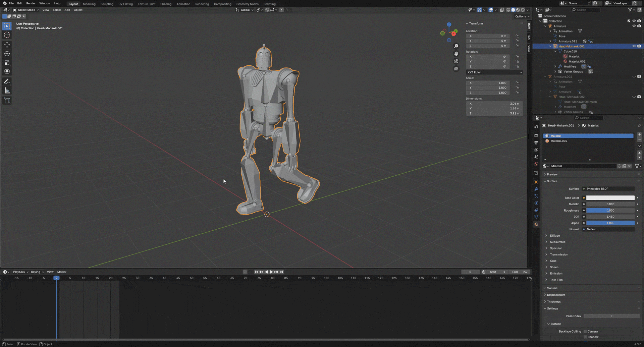Click the Add Cube tool icon

[7, 100]
